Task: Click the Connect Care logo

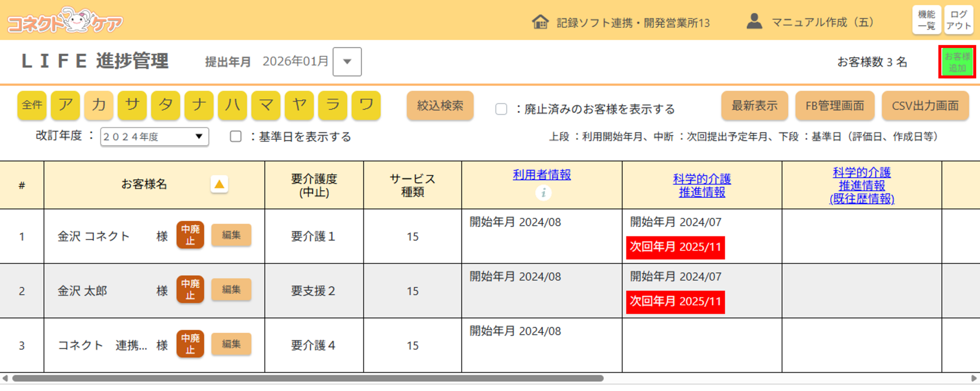Action: pos(65,21)
